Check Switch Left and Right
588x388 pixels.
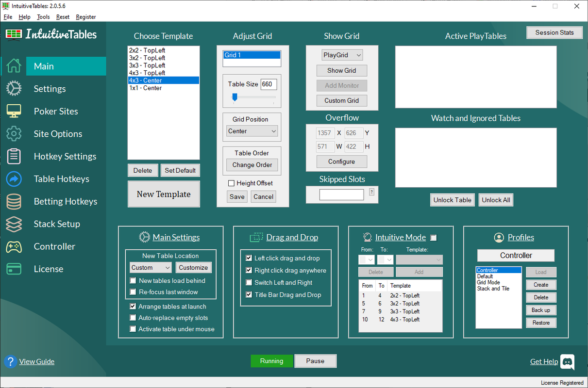point(249,282)
